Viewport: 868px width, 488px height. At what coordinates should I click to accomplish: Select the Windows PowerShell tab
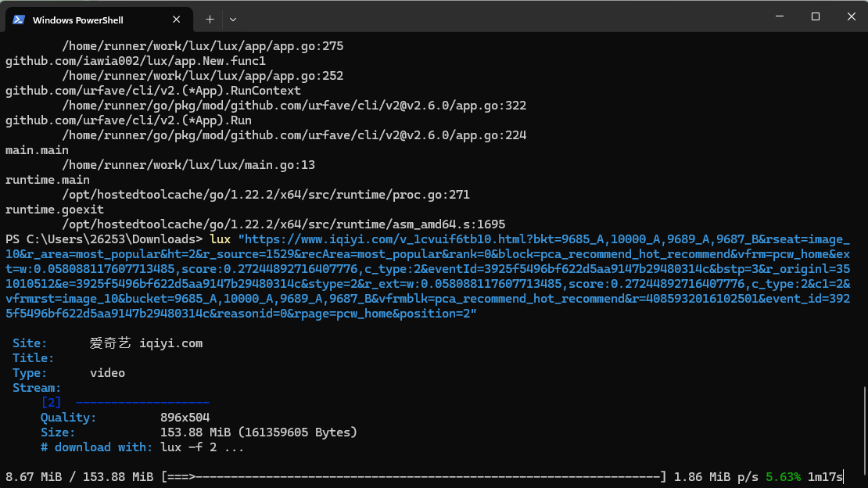99,20
